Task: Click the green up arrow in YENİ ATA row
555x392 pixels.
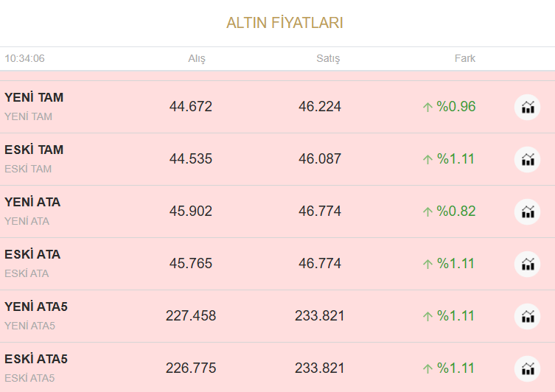Action: coord(427,212)
